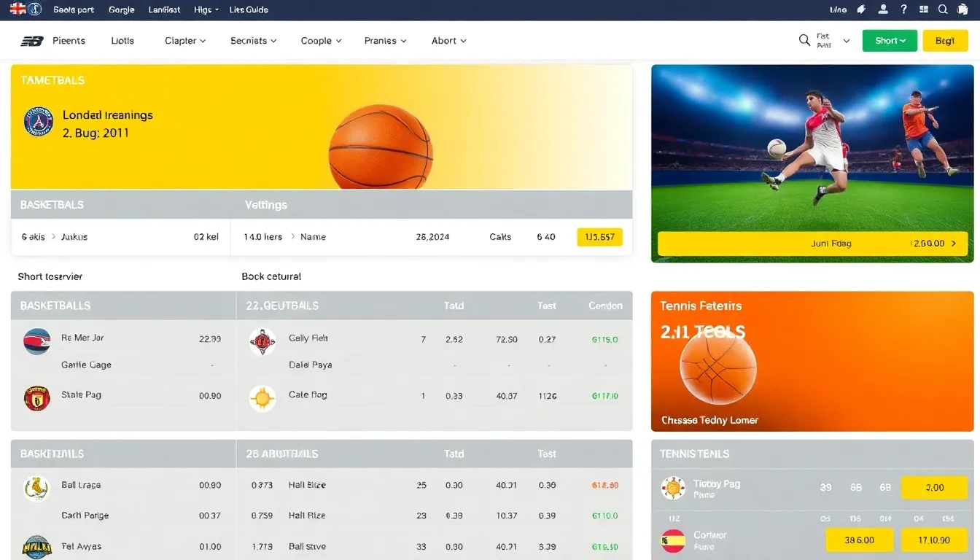This screenshot has height=560, width=980.
Task: Click the help question mark icon
Action: (903, 9)
